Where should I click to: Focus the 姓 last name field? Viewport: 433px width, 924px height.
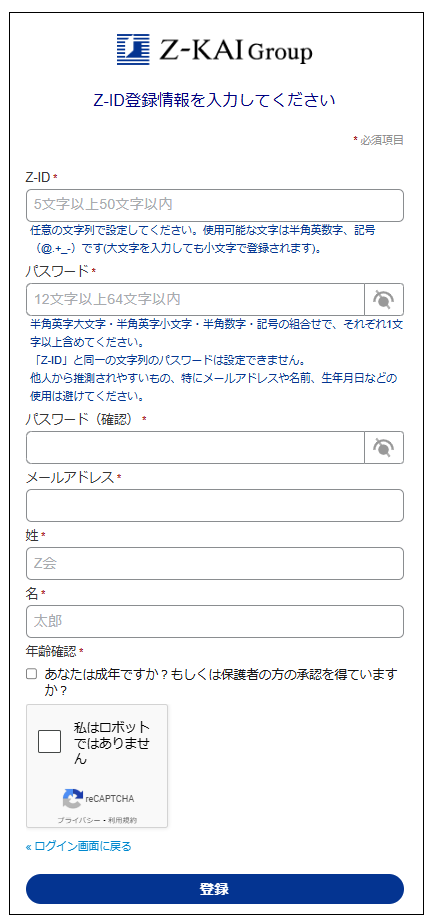[x=215, y=563]
